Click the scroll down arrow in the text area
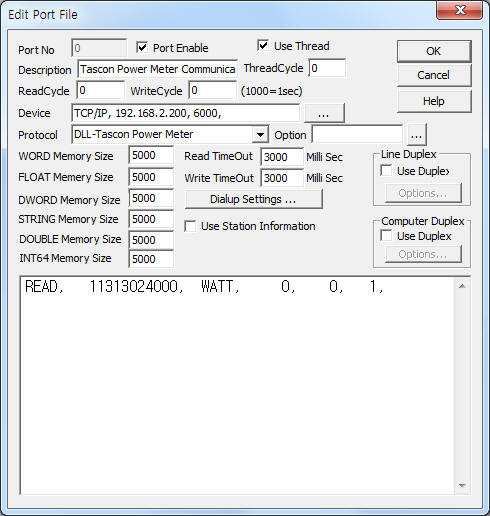This screenshot has height=516, width=490. click(462, 485)
